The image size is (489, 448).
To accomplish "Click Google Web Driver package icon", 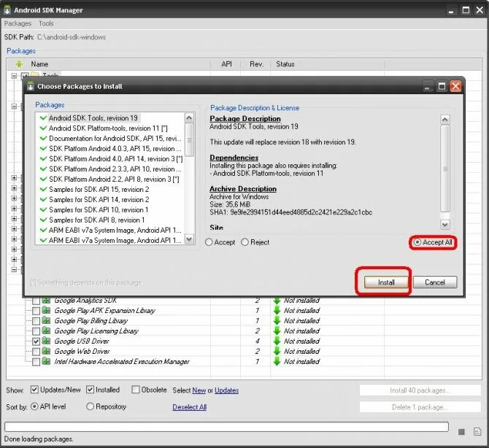I will coord(46,351).
